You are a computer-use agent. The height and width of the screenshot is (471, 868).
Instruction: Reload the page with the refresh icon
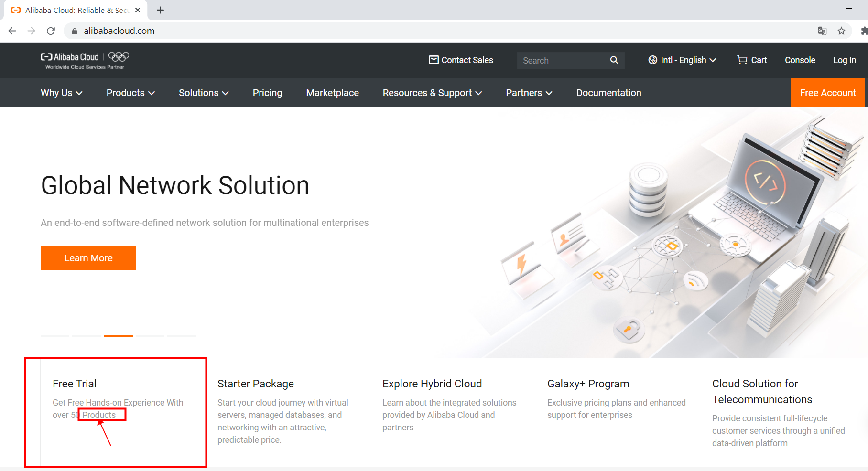(x=51, y=31)
